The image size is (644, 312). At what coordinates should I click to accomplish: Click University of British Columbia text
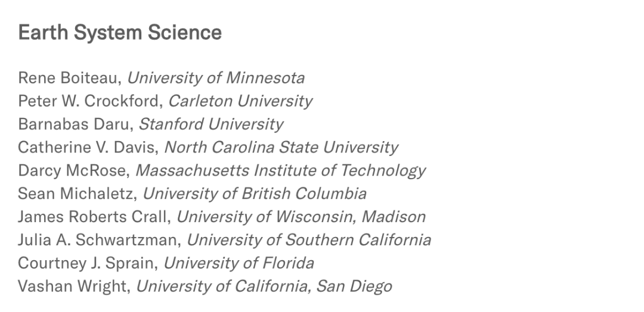tap(255, 194)
